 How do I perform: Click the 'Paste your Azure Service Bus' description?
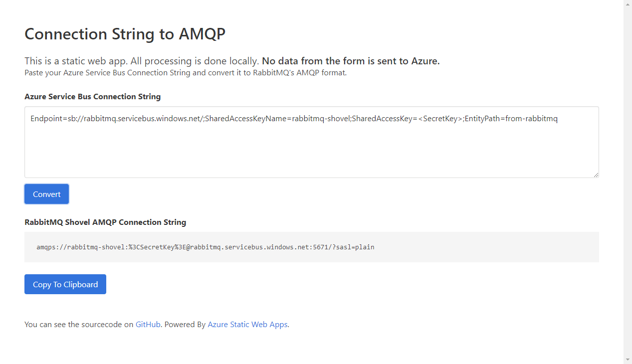coord(185,73)
